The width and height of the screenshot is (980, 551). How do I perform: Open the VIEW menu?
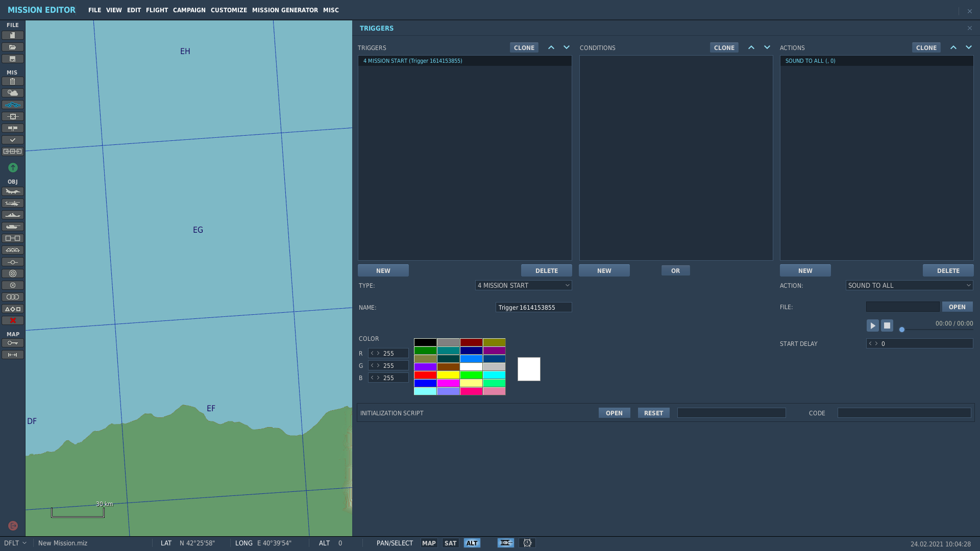click(x=114, y=10)
